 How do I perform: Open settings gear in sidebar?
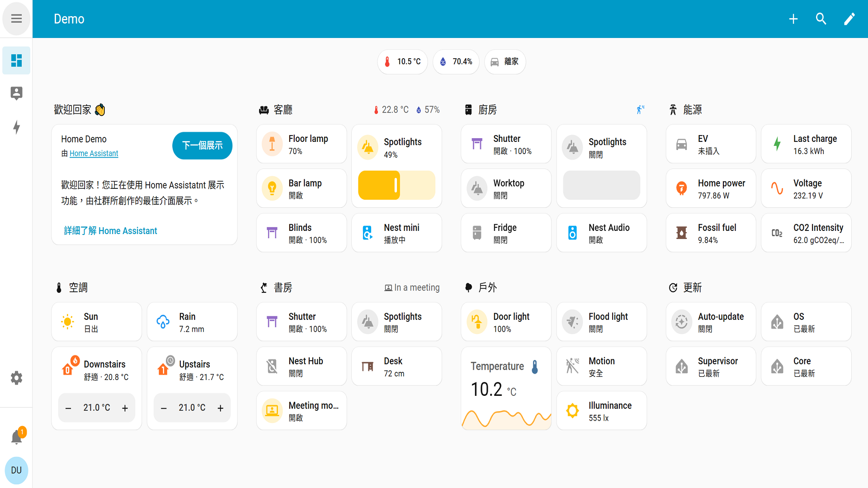click(x=16, y=378)
